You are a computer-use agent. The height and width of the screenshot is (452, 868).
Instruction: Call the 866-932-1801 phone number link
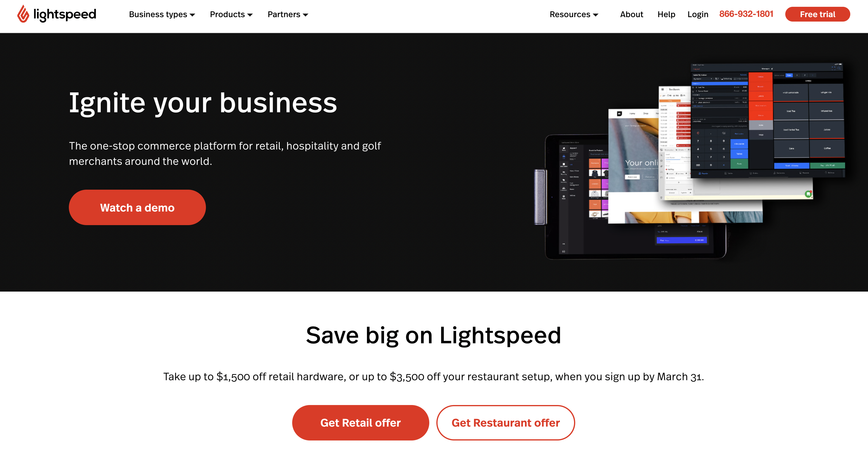point(746,14)
